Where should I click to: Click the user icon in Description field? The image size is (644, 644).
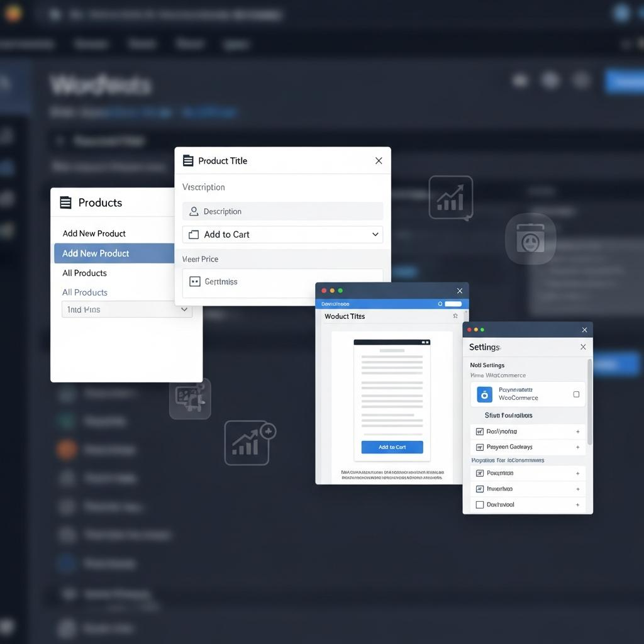194,211
